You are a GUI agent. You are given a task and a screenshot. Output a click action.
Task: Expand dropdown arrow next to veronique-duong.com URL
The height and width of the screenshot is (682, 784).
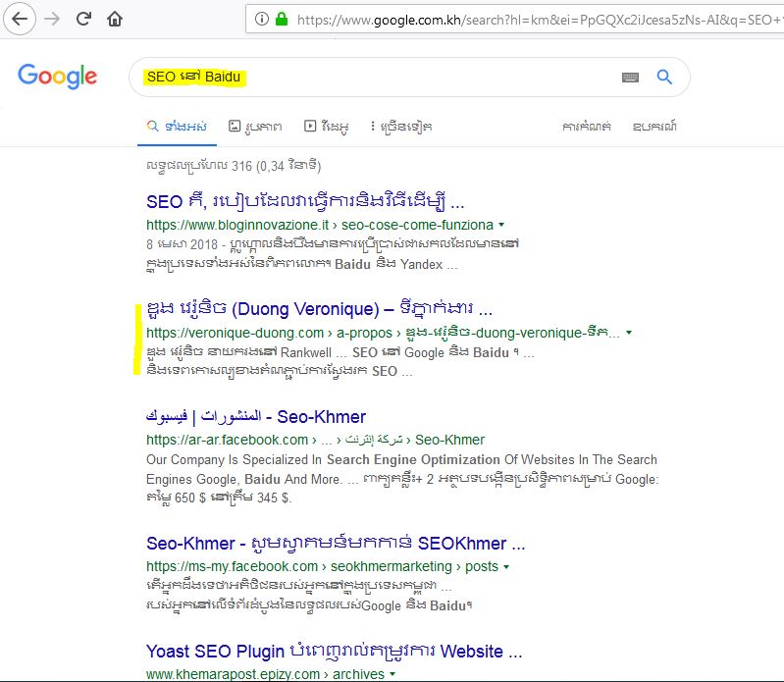629,333
